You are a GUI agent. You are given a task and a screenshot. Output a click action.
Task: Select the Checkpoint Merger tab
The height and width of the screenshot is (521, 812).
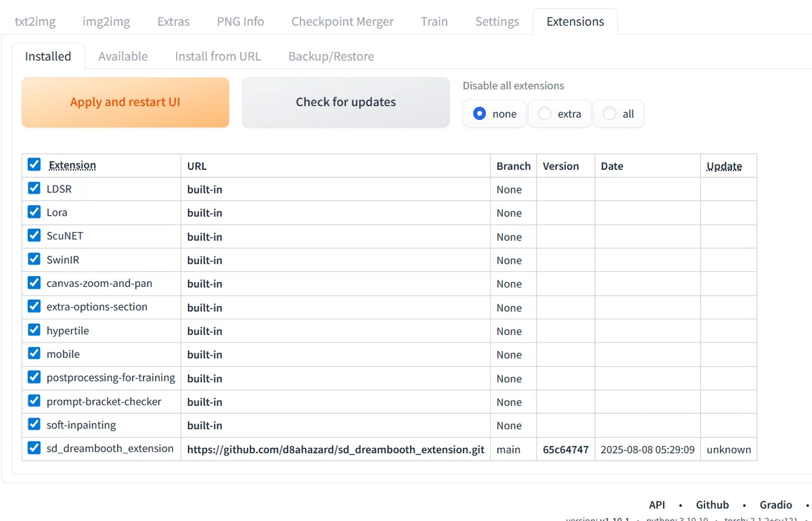pos(342,22)
